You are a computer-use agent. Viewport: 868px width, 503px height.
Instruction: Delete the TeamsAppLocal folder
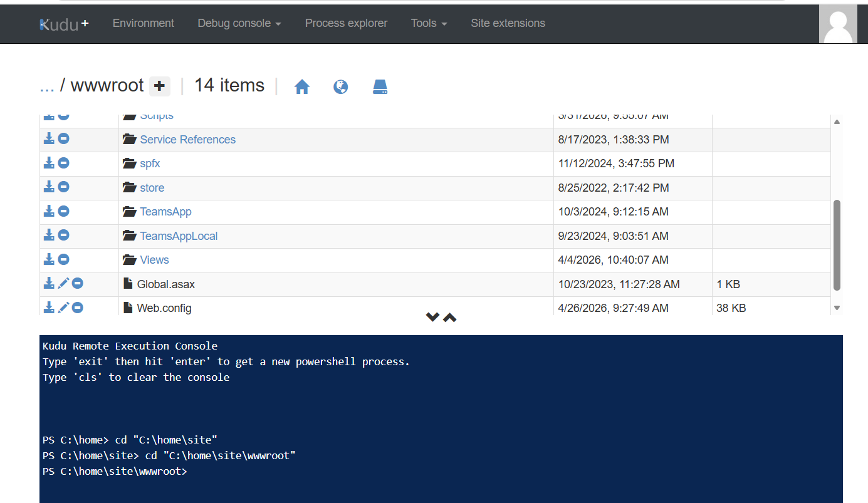click(64, 235)
